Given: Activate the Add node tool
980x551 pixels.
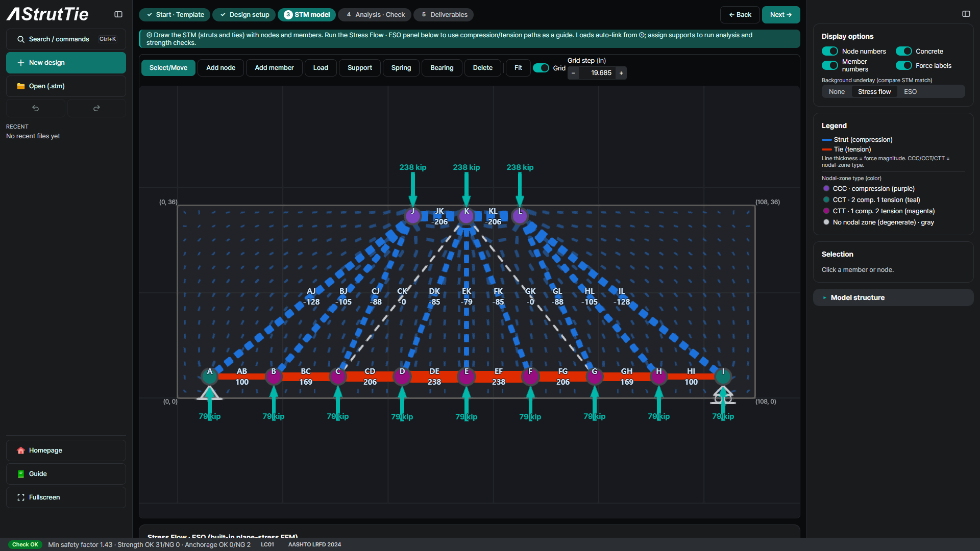Looking at the screenshot, I should (x=220, y=68).
